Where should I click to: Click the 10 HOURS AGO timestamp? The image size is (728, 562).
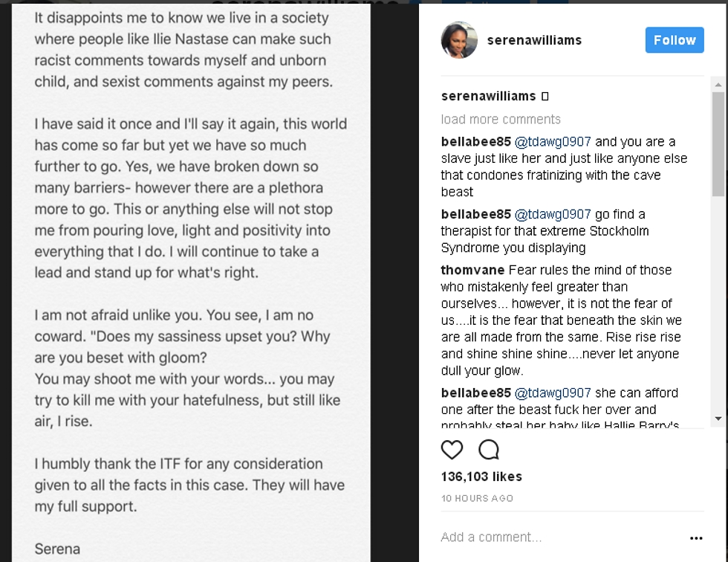point(477,498)
